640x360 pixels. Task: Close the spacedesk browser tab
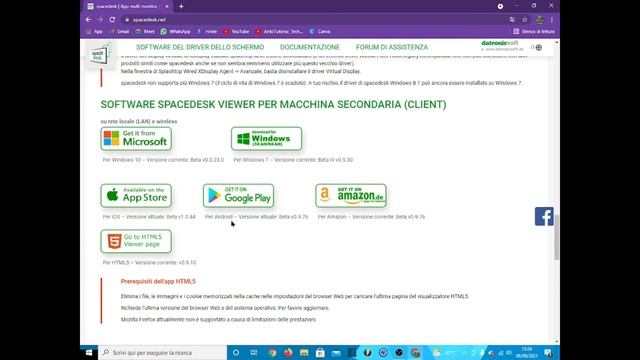(x=167, y=7)
